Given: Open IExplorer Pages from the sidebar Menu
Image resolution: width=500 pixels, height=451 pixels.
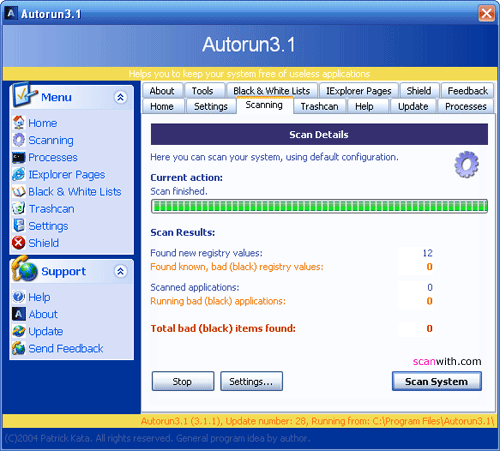Looking at the screenshot, I should [67, 175].
